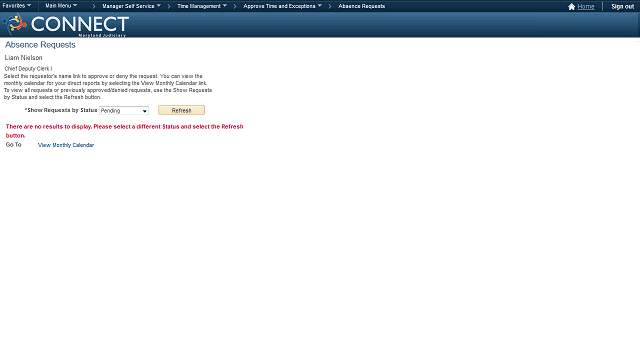Open the Favorites menu
This screenshot has height=360, width=640.
tap(17, 6)
